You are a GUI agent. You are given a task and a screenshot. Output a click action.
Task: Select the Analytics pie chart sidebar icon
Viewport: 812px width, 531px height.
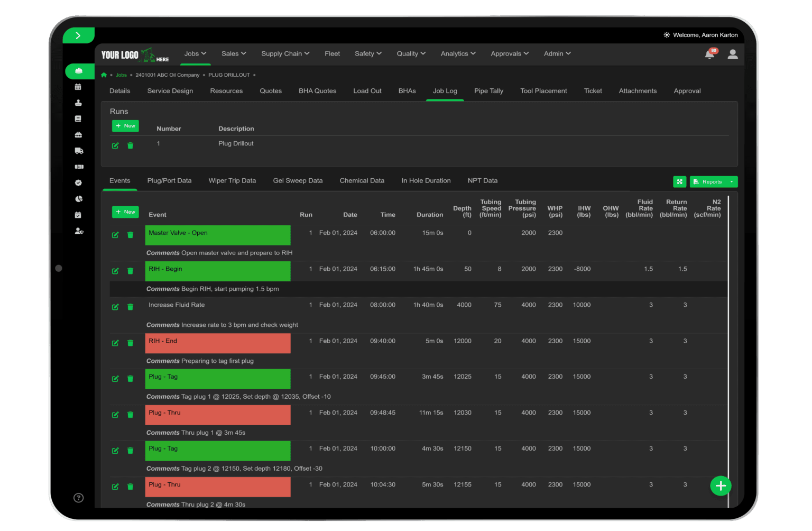79,199
